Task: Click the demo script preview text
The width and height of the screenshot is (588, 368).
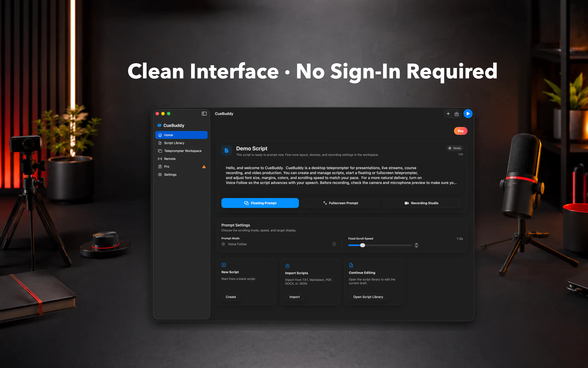Action: 341,175
